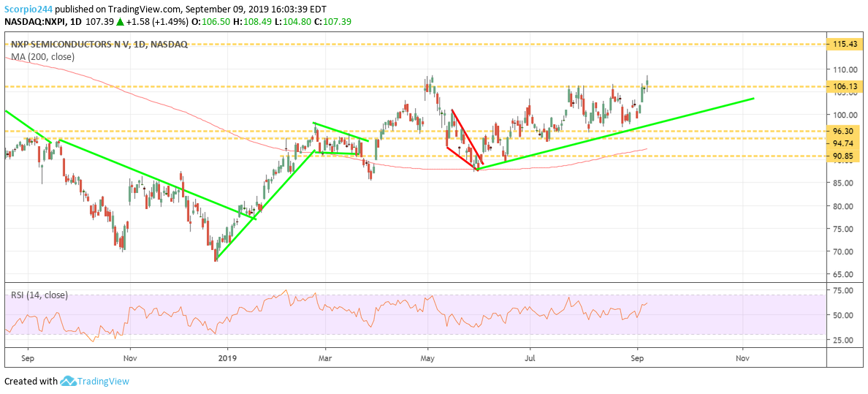Click the 50.00 tick on RSI axis

(x=845, y=315)
